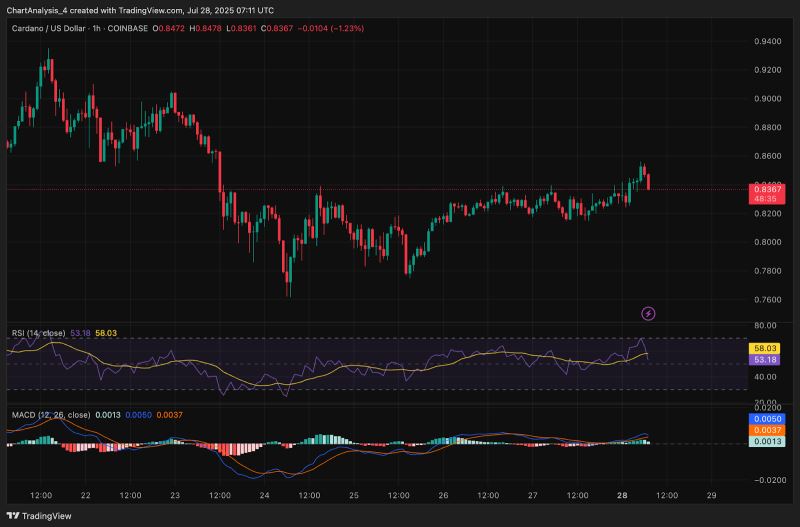Viewport: 800px width, 527px height.
Task: Click the date label 28 on time axis
Action: coord(621,495)
